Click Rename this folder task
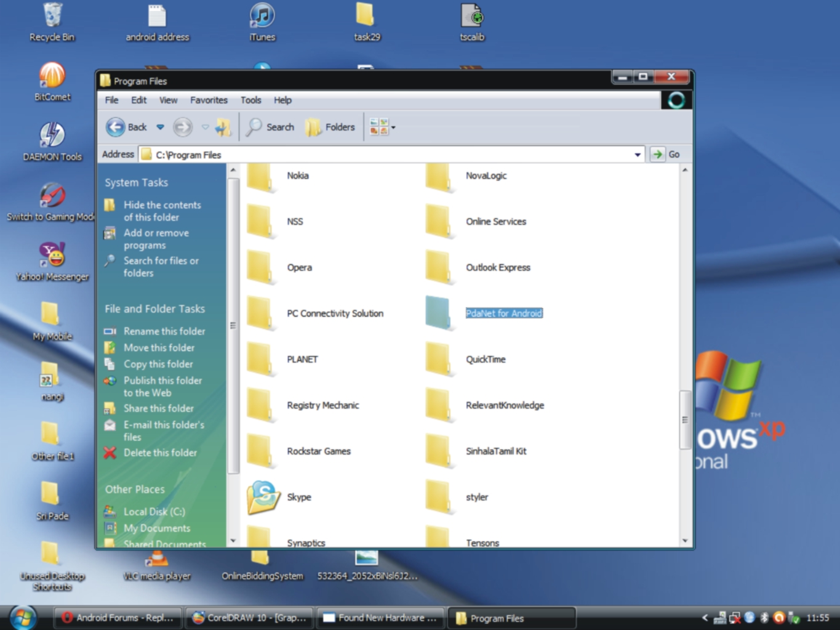This screenshot has width=840, height=630. click(164, 331)
